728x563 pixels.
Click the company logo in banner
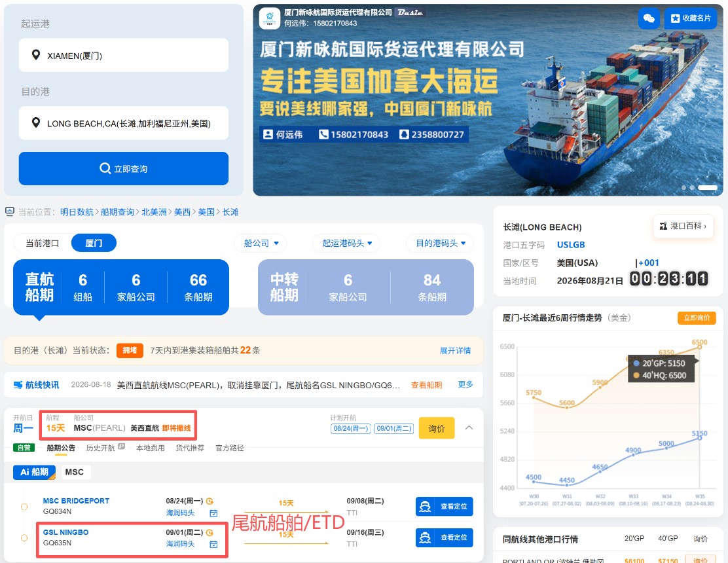[269, 18]
